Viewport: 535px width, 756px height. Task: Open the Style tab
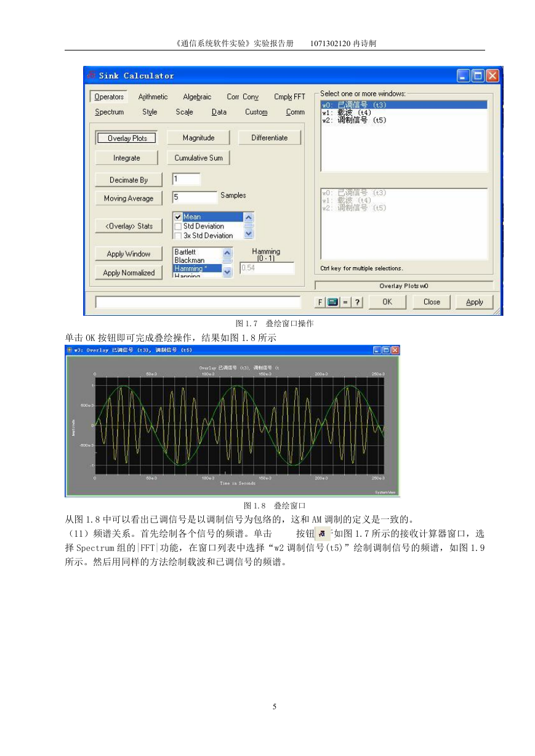[x=150, y=112]
